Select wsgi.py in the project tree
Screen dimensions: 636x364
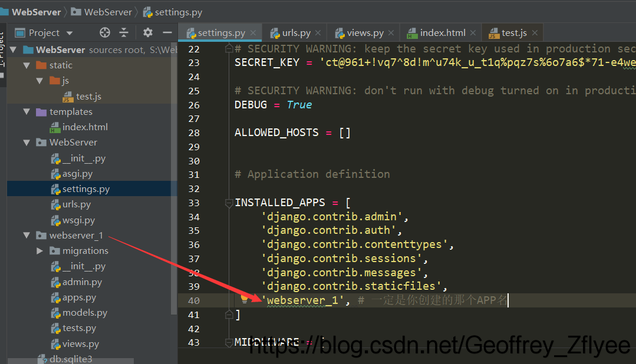pyautogui.click(x=78, y=220)
